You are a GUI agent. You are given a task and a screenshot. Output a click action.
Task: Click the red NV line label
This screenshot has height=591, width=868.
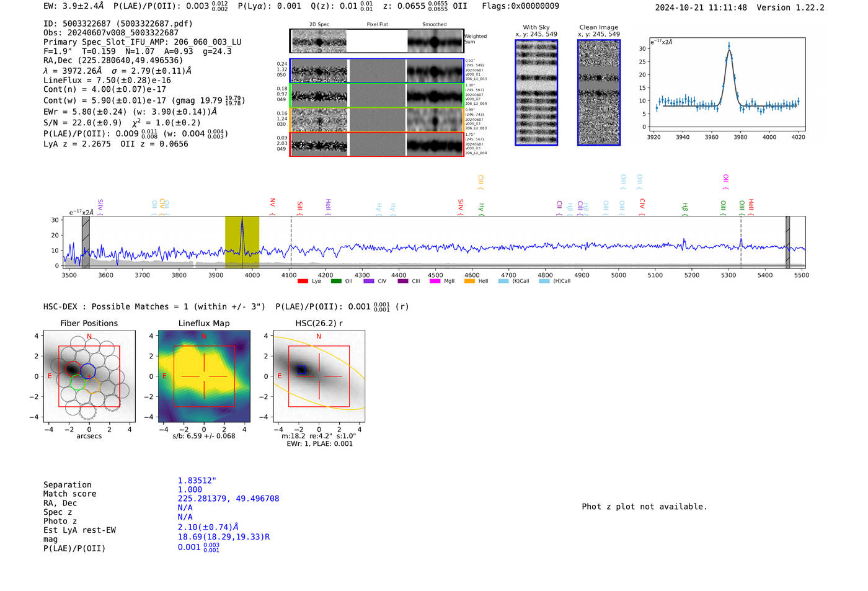click(x=272, y=202)
